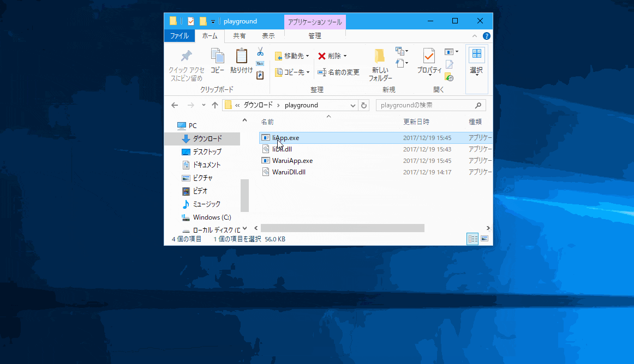Open Copy to (コピー先) dropdown
Image resolution: width=634 pixels, height=364 pixels.
[x=292, y=72]
